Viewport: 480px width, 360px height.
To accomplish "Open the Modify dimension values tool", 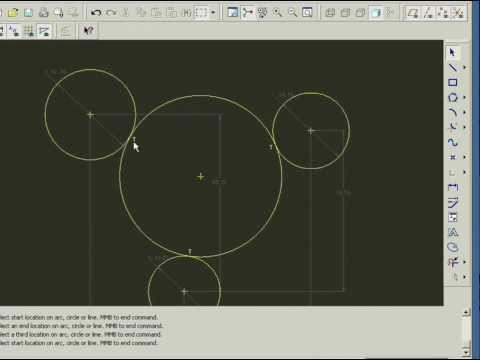I will [x=452, y=202].
